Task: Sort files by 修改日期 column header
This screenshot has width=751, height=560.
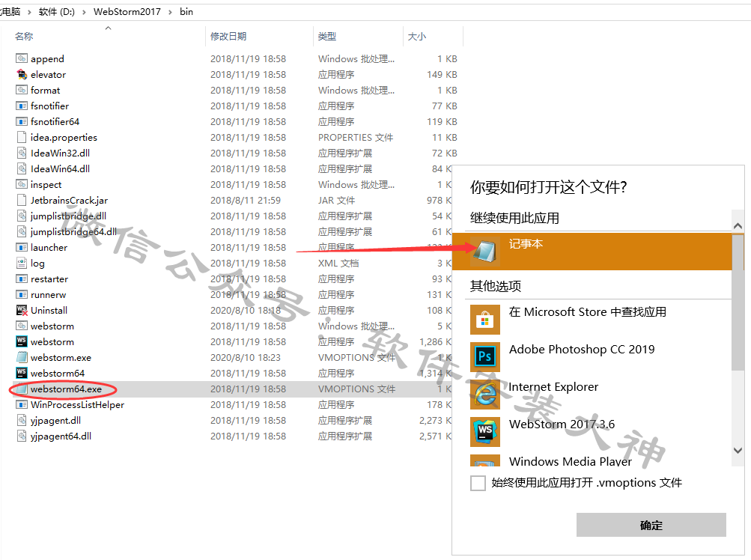Action: tap(228, 36)
